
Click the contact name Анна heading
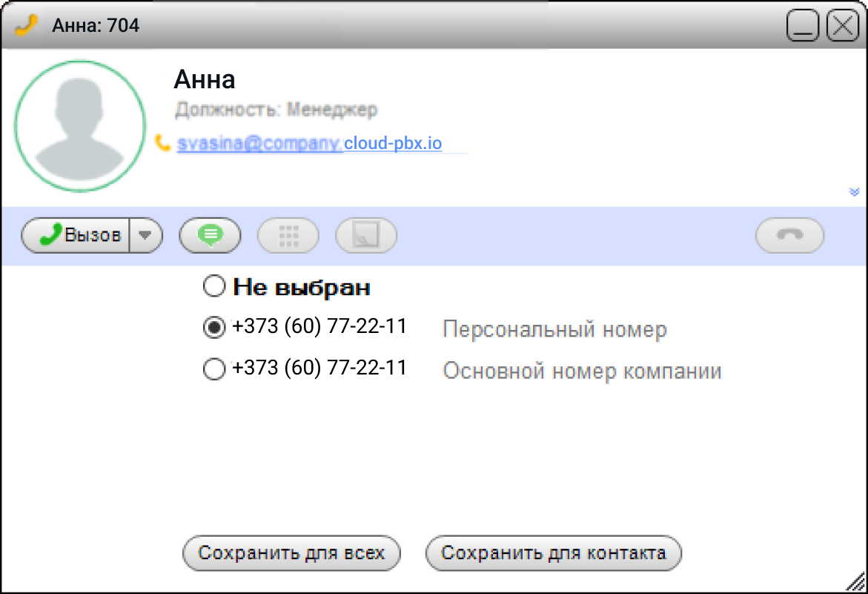(x=205, y=79)
